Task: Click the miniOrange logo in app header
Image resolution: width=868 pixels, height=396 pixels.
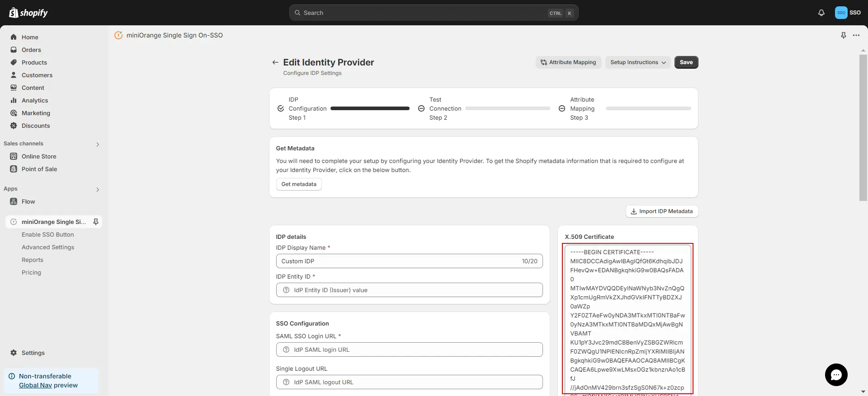Action: 118,35
